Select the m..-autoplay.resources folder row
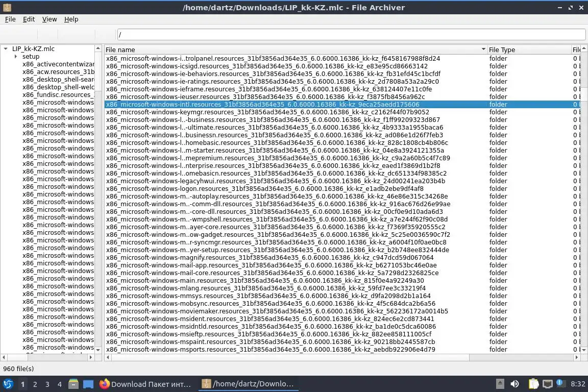 tap(342, 196)
